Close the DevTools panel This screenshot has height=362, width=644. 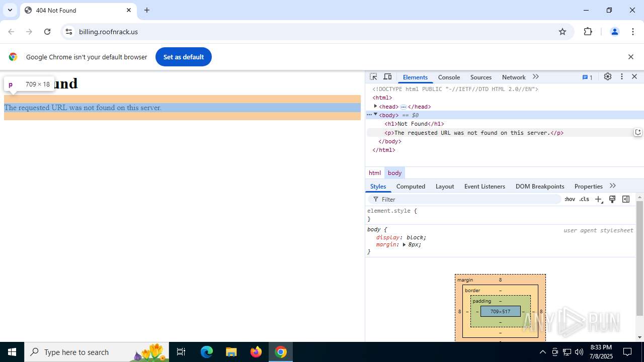pos(634,77)
